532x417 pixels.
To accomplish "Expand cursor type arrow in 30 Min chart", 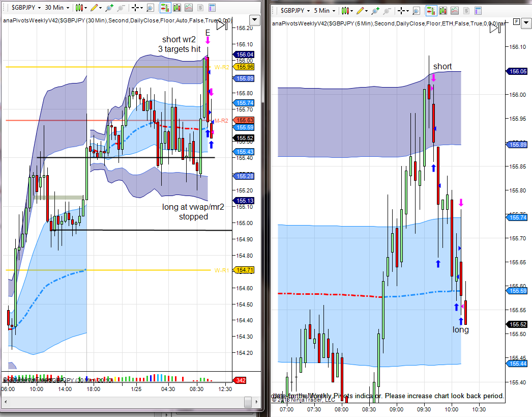I will click(141, 8).
